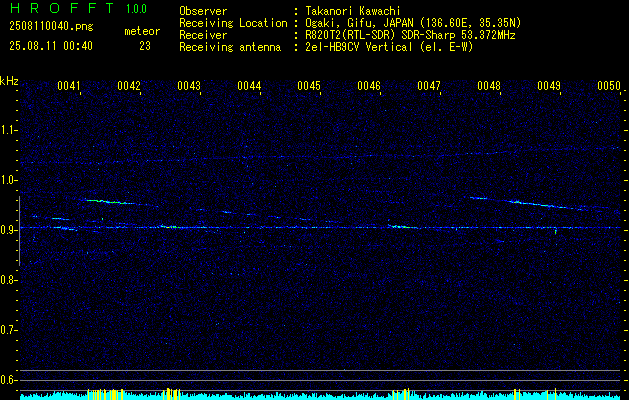
Task: Click the 0042 time marker
Action: (129, 86)
